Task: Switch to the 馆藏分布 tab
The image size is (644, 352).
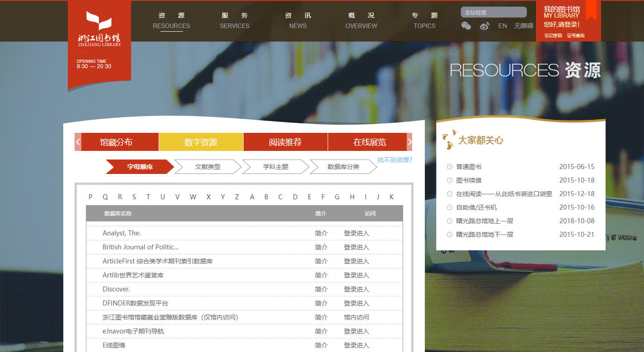Action: point(117,142)
